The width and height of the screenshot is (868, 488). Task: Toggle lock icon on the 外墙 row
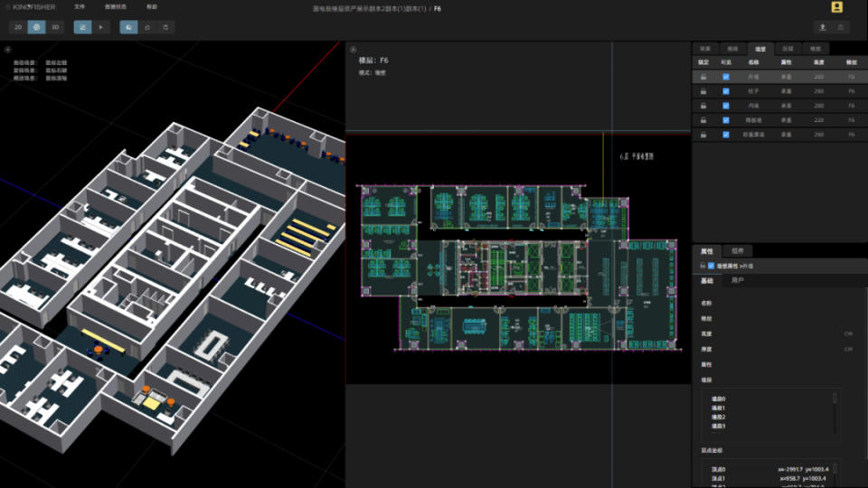point(703,77)
